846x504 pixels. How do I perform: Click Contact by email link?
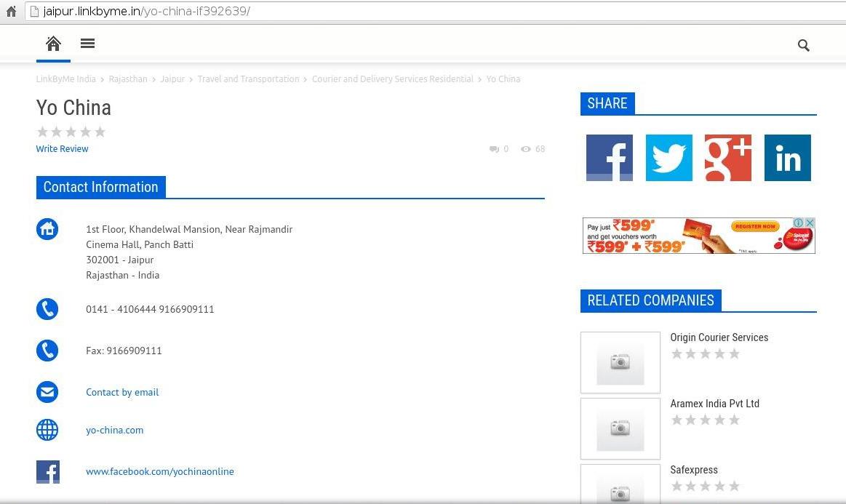pyautogui.click(x=122, y=392)
